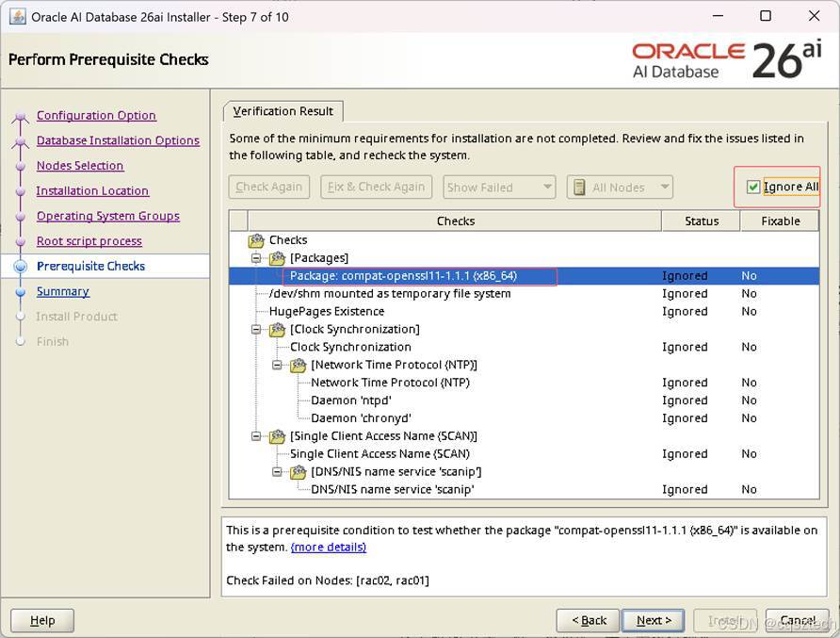Click the [Packages] folder icon
Screen dimensions: 840x638
pyautogui.click(x=277, y=258)
